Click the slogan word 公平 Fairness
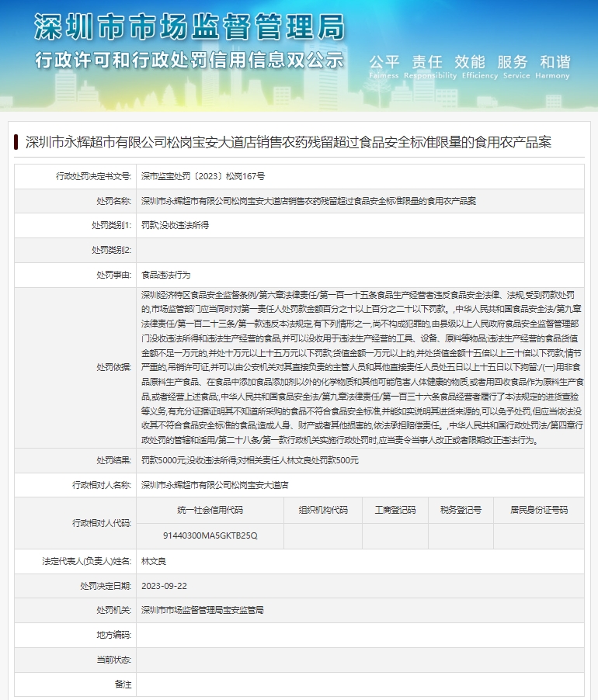 pyautogui.click(x=384, y=67)
